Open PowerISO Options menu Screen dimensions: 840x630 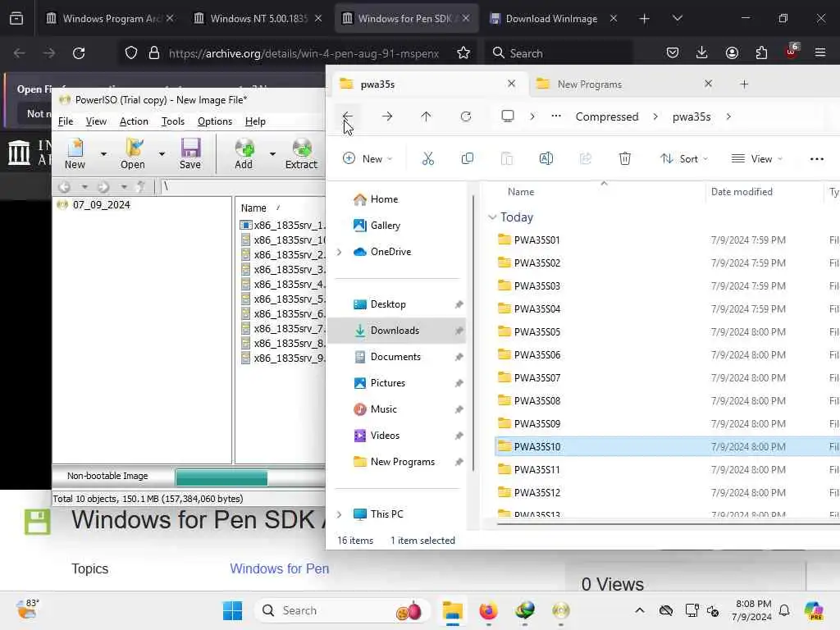click(215, 121)
